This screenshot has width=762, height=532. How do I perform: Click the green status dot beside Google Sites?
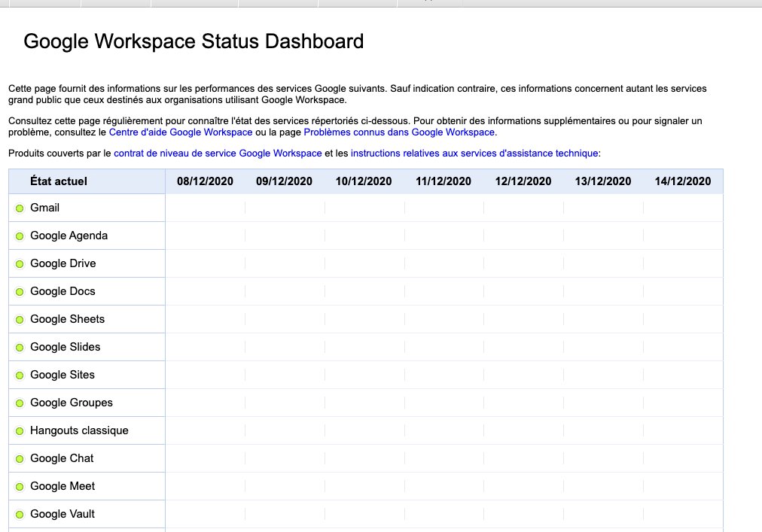20,375
